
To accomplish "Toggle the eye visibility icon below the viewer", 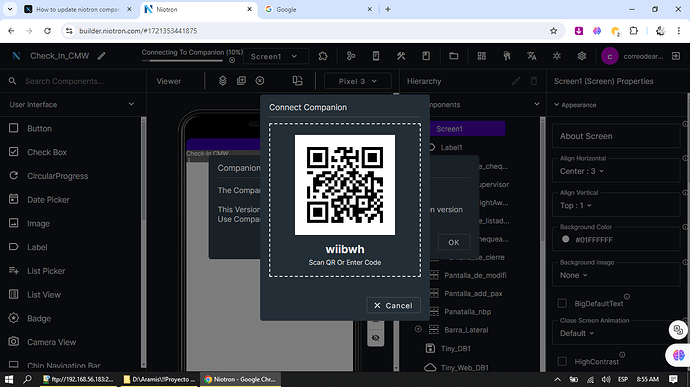I will [x=375, y=338].
